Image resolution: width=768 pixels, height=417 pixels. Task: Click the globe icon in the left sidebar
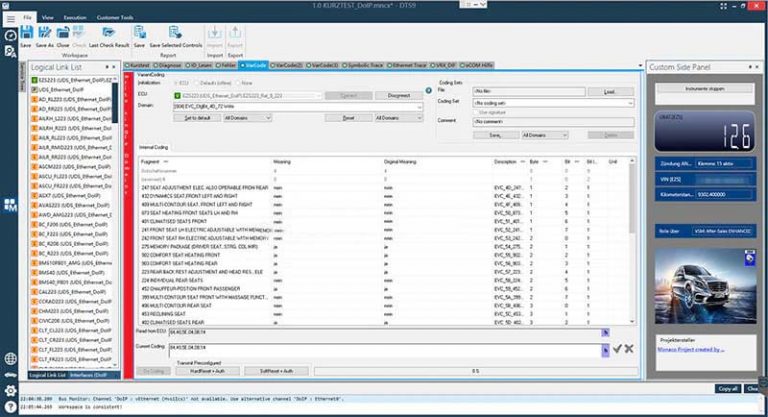(9, 358)
